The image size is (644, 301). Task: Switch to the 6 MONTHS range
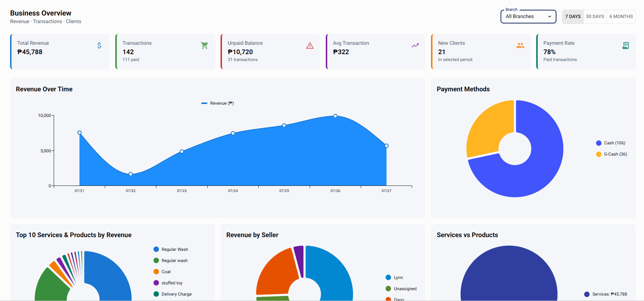click(x=621, y=17)
